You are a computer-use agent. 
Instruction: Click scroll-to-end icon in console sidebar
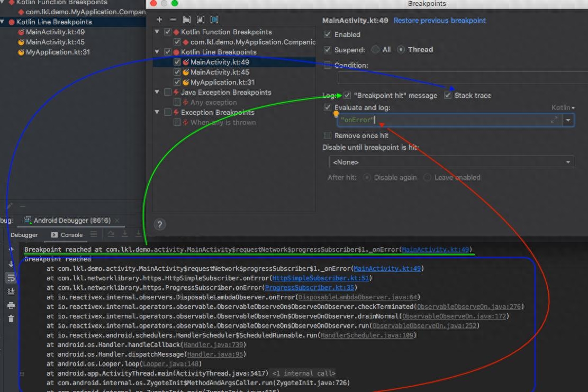click(x=11, y=291)
